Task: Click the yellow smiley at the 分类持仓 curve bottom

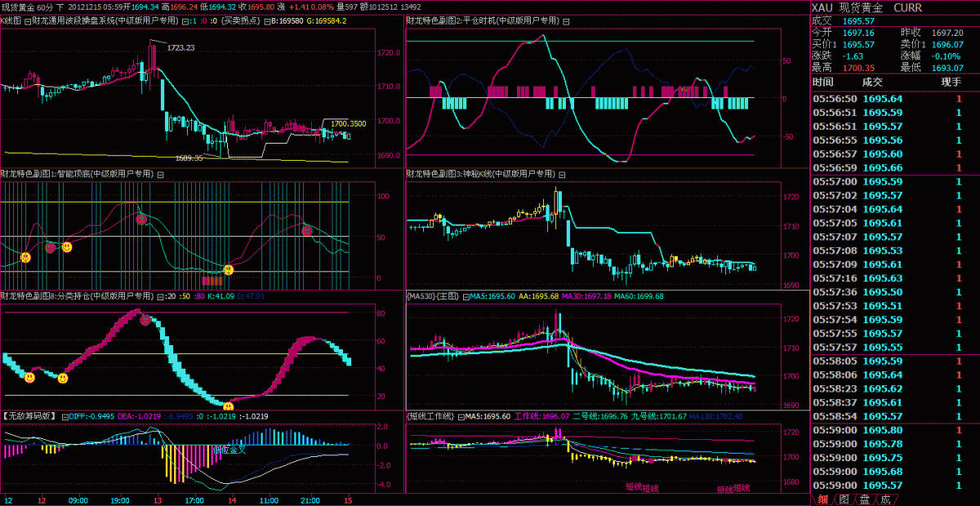Action: (x=229, y=406)
